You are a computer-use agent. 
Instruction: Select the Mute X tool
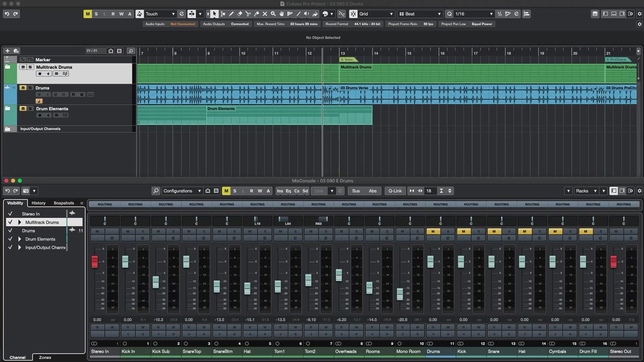pos(265,14)
